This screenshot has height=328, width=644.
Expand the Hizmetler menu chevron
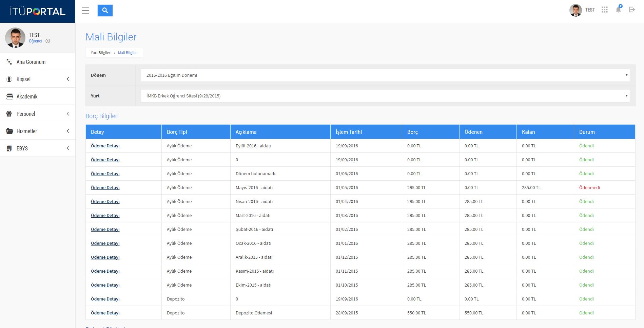(x=68, y=131)
